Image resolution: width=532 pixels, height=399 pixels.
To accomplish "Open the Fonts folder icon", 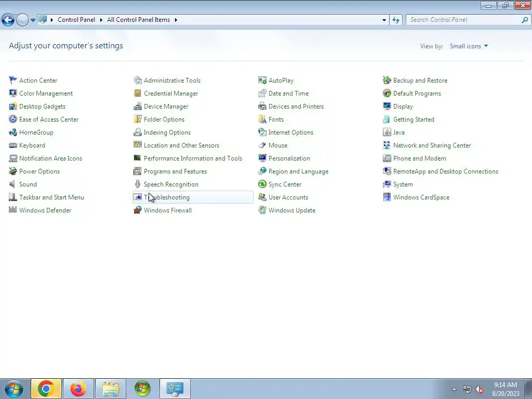I will [262, 119].
